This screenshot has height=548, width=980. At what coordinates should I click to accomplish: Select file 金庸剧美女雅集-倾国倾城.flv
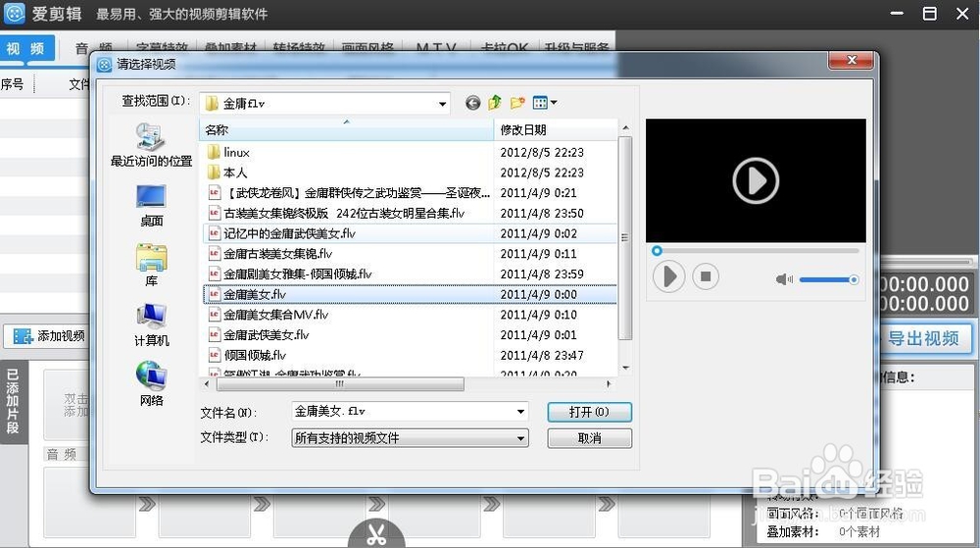(x=410, y=274)
